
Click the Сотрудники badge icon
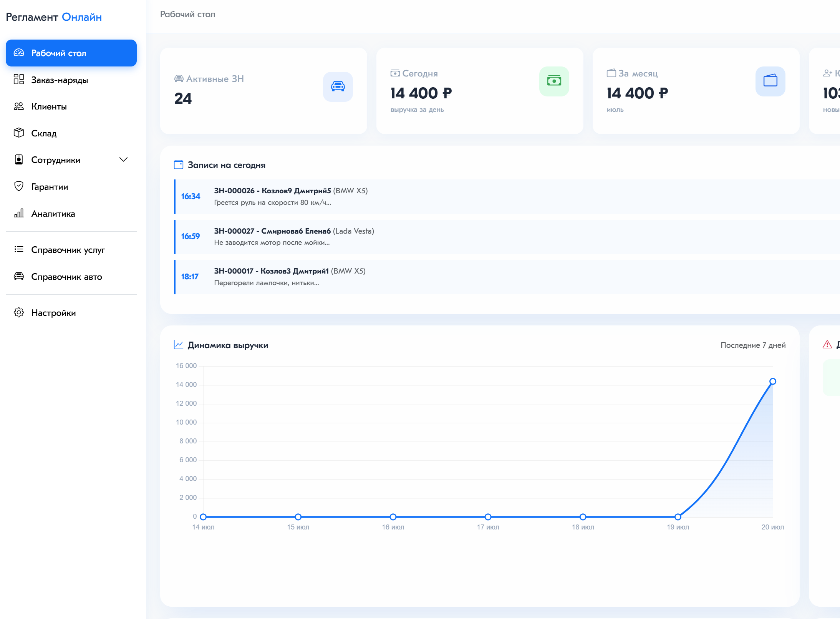[19, 160]
